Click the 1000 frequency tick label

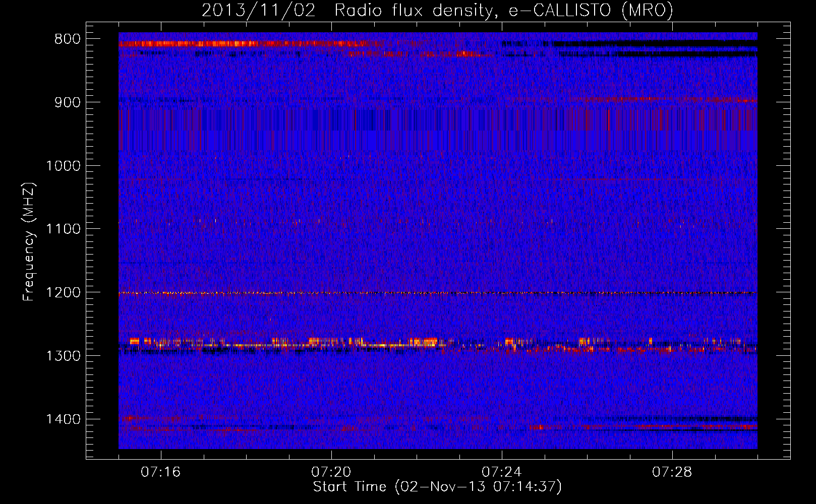[64, 166]
